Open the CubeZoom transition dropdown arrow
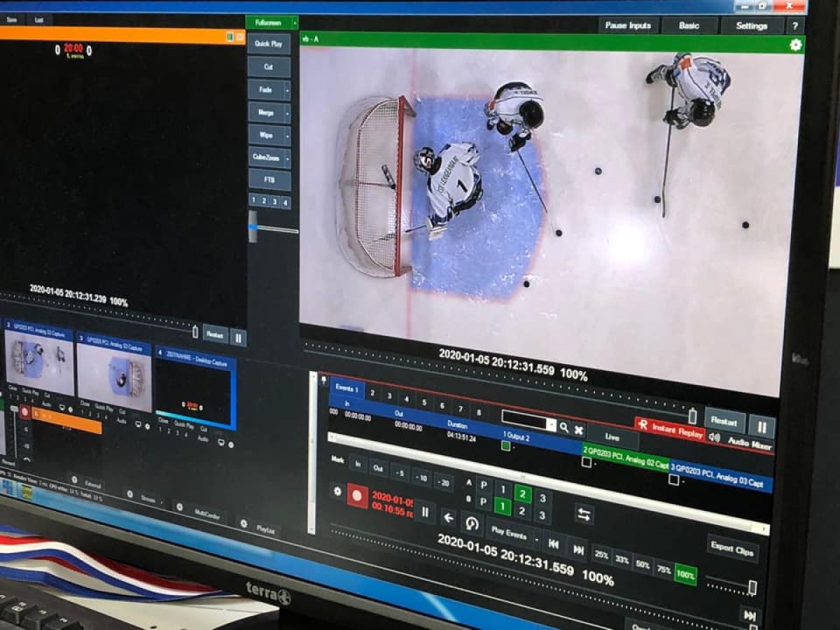Image resolution: width=840 pixels, height=630 pixels. tap(287, 157)
